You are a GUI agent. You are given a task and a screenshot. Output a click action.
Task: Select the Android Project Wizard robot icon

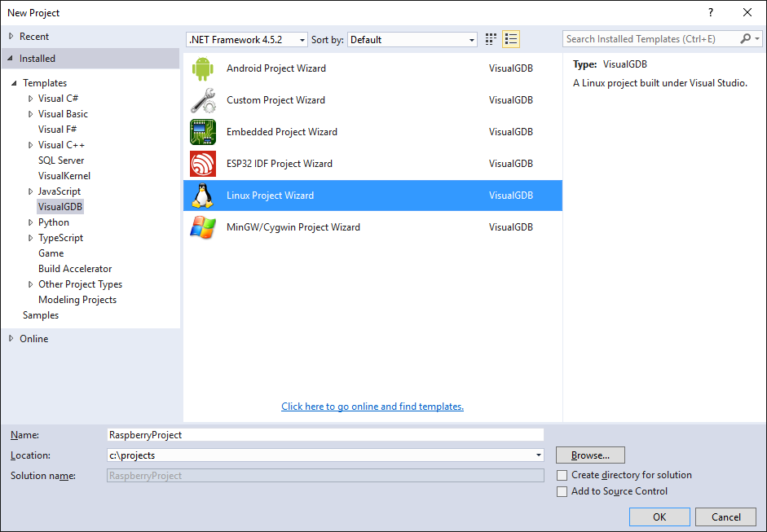pos(202,68)
